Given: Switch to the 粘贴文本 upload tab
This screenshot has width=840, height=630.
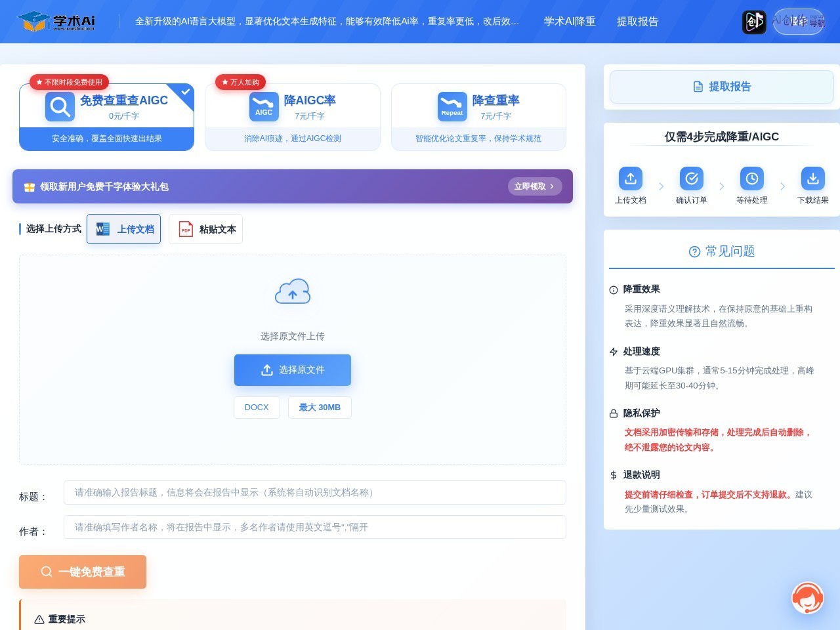Looking at the screenshot, I should 205,229.
